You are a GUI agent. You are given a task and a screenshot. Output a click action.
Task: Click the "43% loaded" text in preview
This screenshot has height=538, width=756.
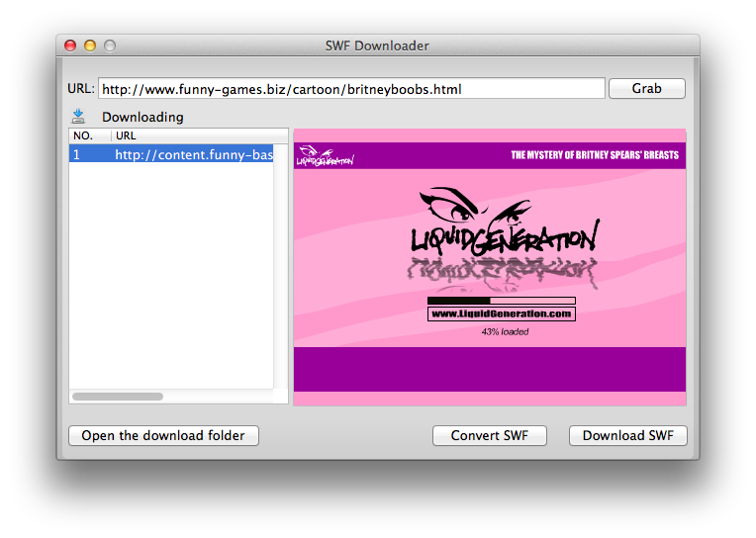coord(505,331)
